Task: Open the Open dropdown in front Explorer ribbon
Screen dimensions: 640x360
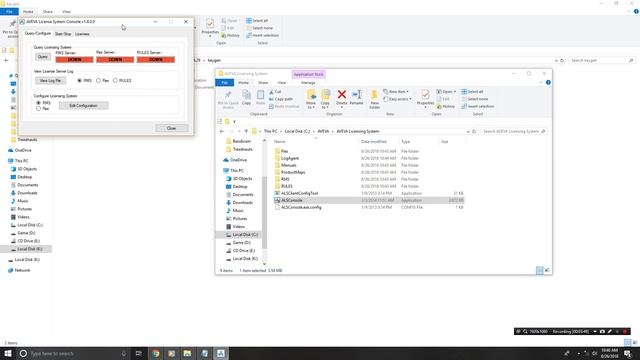Action: pyautogui.click(x=445, y=91)
